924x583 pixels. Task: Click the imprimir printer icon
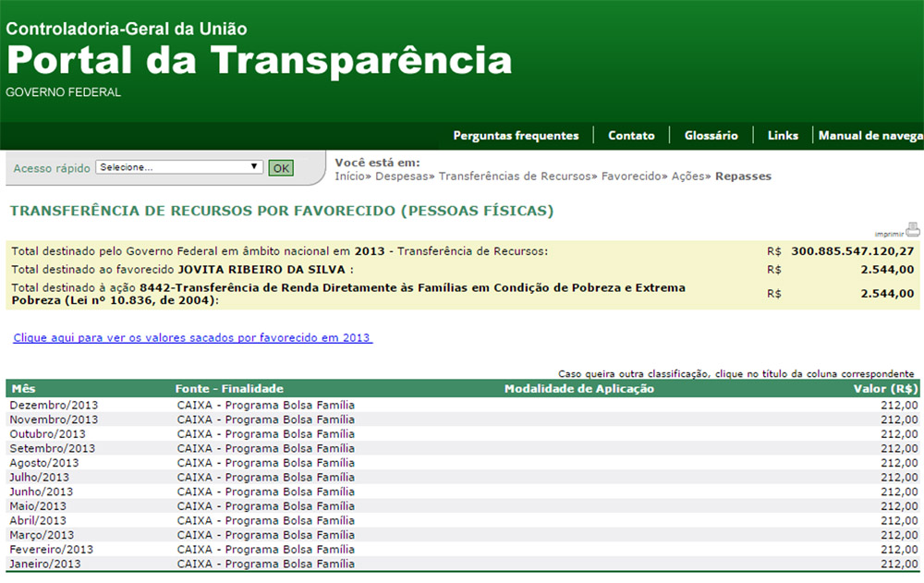point(913,229)
